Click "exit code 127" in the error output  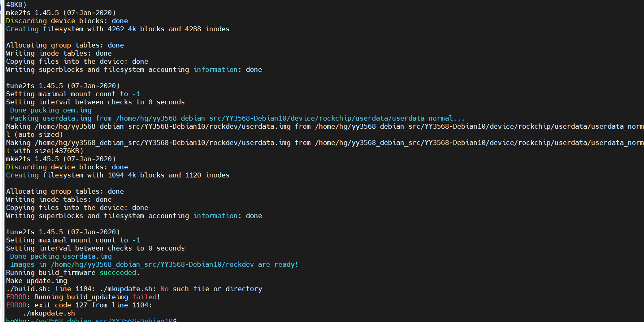point(61,305)
